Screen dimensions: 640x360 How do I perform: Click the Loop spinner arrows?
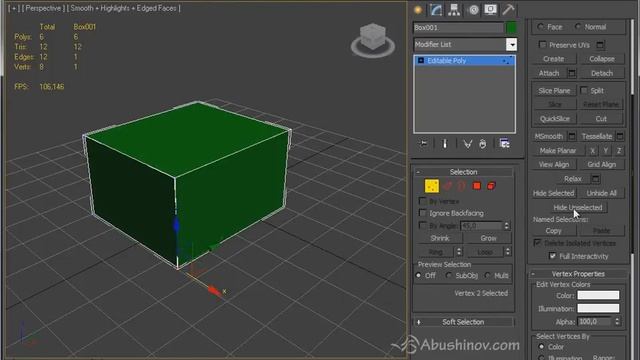point(507,252)
